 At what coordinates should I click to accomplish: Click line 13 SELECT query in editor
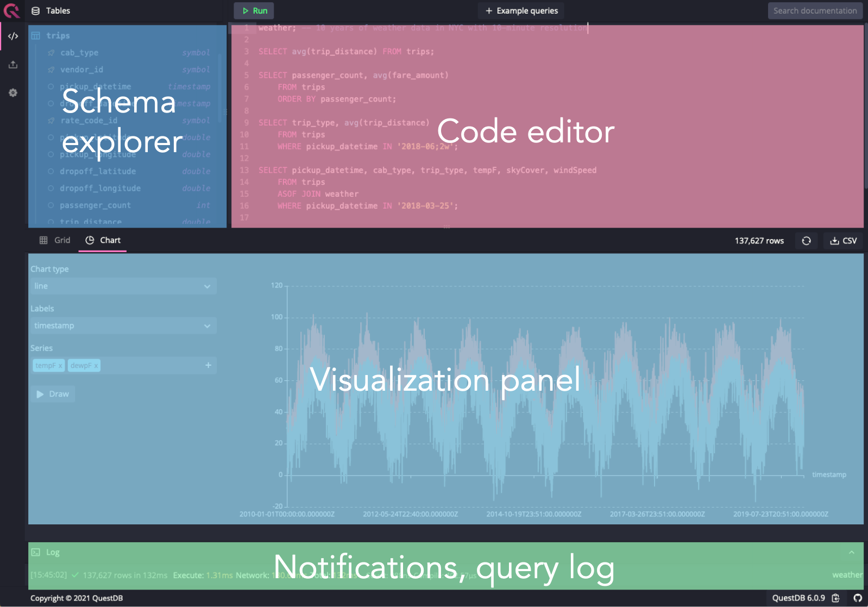pyautogui.click(x=427, y=170)
